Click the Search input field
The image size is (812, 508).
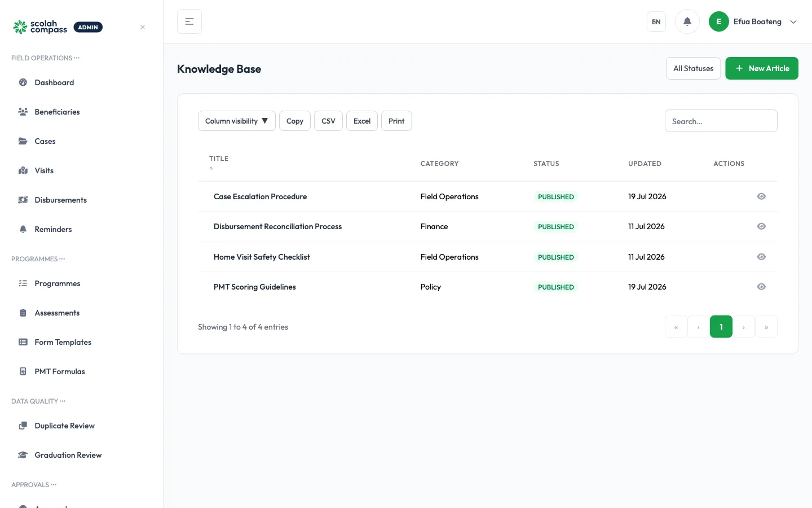721,121
